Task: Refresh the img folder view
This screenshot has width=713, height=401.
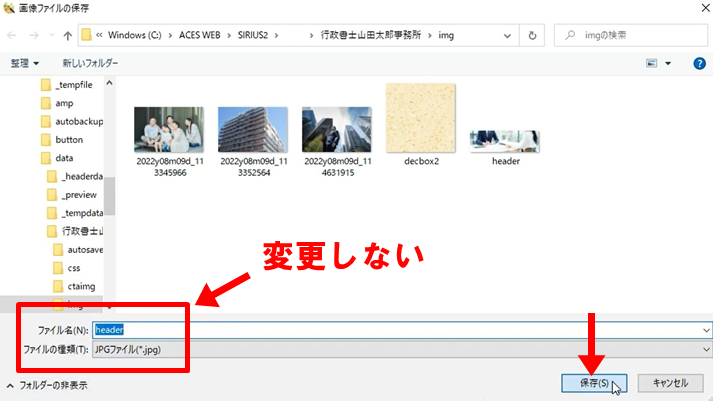Action: 533,36
